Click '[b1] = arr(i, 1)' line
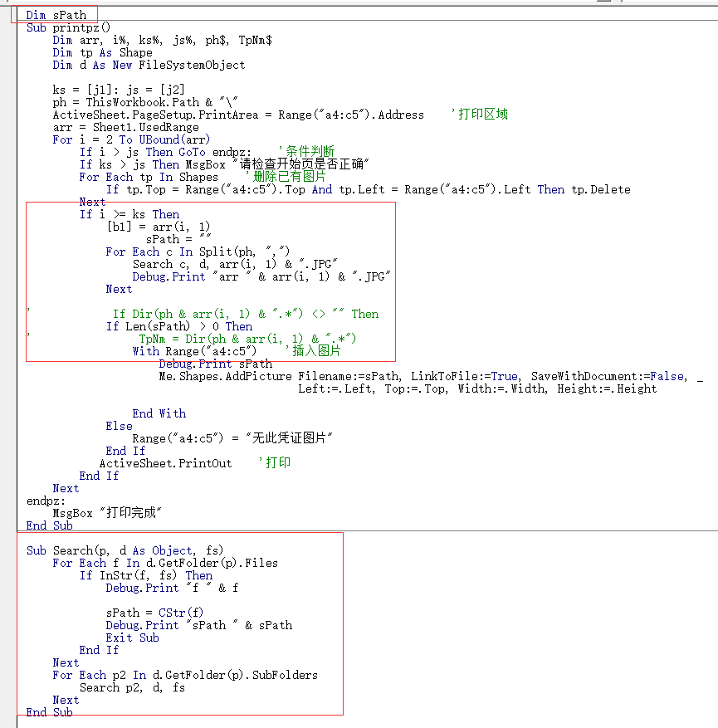 click(x=159, y=227)
